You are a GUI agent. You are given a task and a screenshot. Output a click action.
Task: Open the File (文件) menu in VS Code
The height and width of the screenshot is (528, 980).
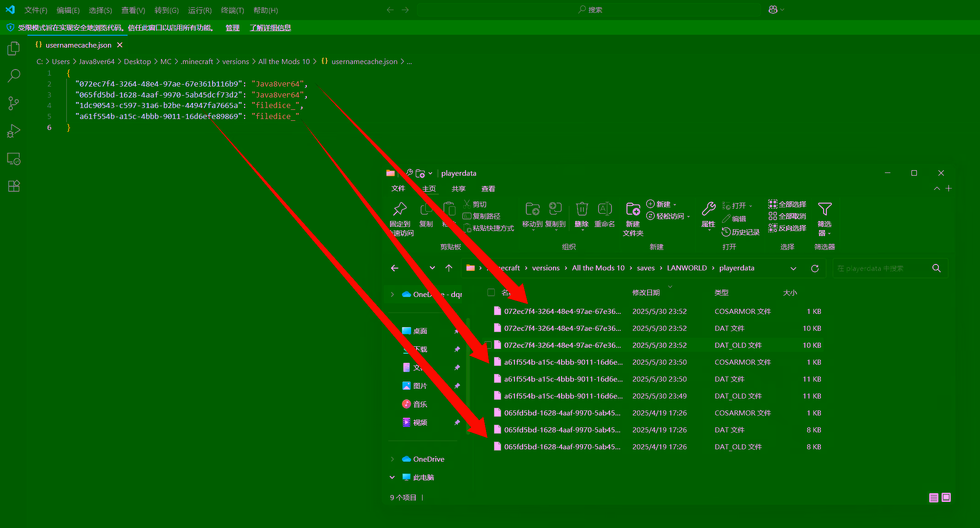coord(36,10)
